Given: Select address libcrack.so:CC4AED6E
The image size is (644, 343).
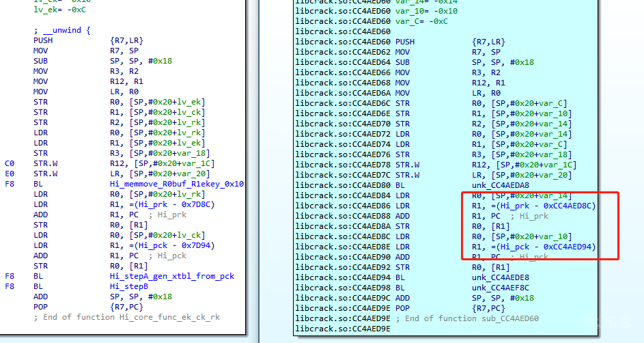Looking at the screenshot, I should (x=343, y=114).
